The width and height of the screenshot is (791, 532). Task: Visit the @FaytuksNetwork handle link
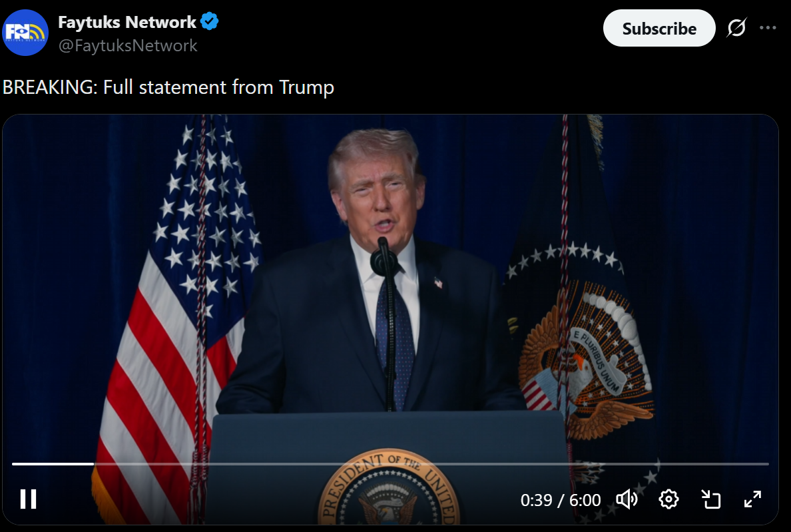[128, 46]
